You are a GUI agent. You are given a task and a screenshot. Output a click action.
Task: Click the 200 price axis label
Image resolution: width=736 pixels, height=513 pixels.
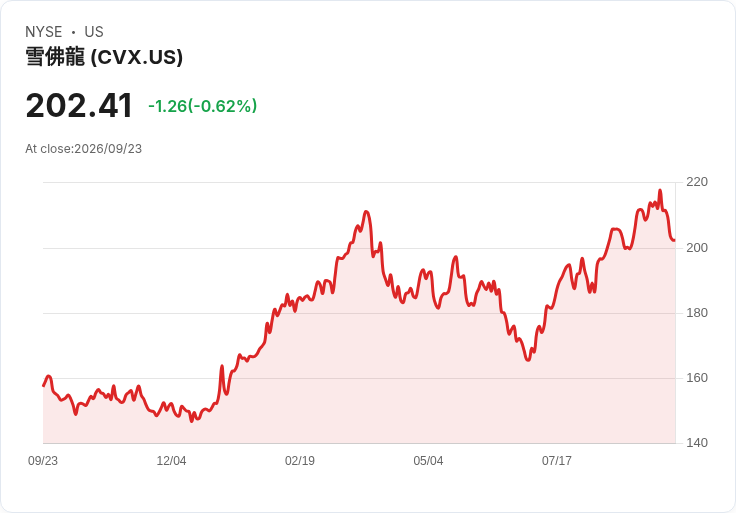pos(697,248)
